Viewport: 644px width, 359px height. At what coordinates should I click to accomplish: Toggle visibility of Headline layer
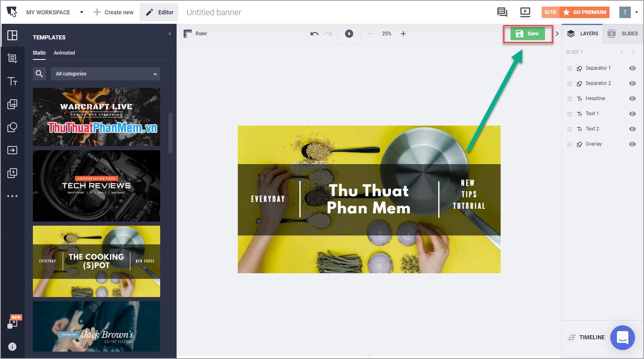[x=632, y=98]
